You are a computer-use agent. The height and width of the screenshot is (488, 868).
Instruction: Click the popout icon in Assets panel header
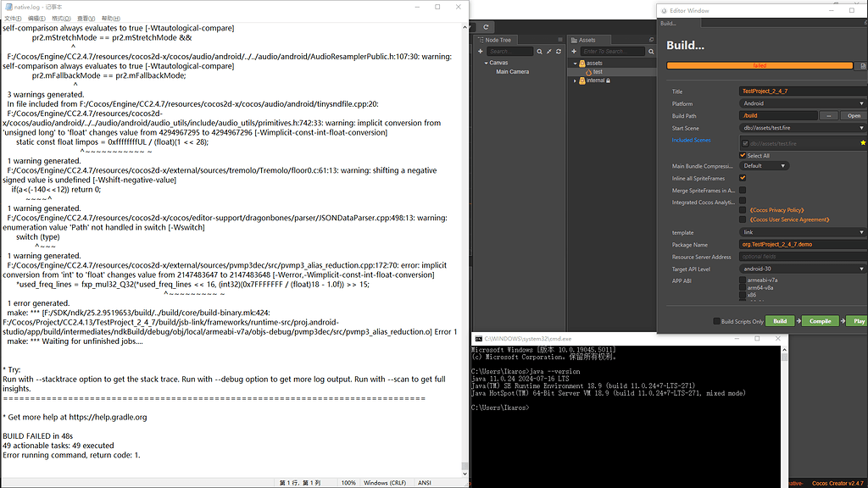(651, 40)
